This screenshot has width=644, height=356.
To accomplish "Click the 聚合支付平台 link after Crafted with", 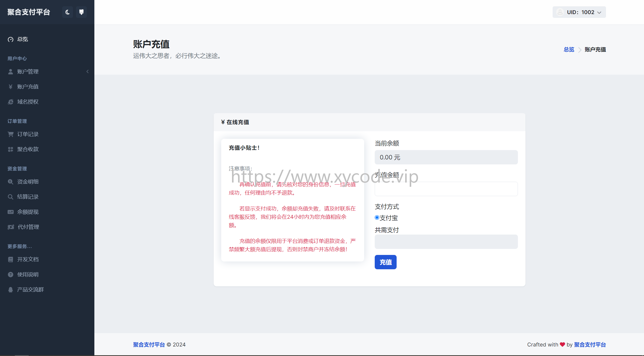I will 590,345.
